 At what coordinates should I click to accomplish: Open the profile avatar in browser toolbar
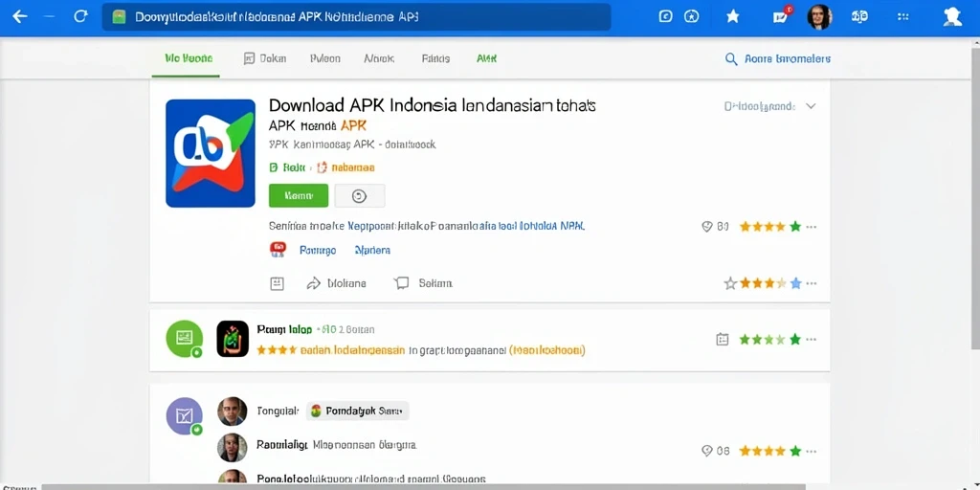pos(819,17)
